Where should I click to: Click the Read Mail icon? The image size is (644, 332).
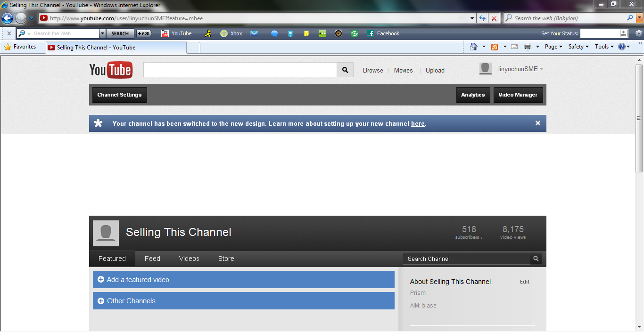(x=514, y=47)
